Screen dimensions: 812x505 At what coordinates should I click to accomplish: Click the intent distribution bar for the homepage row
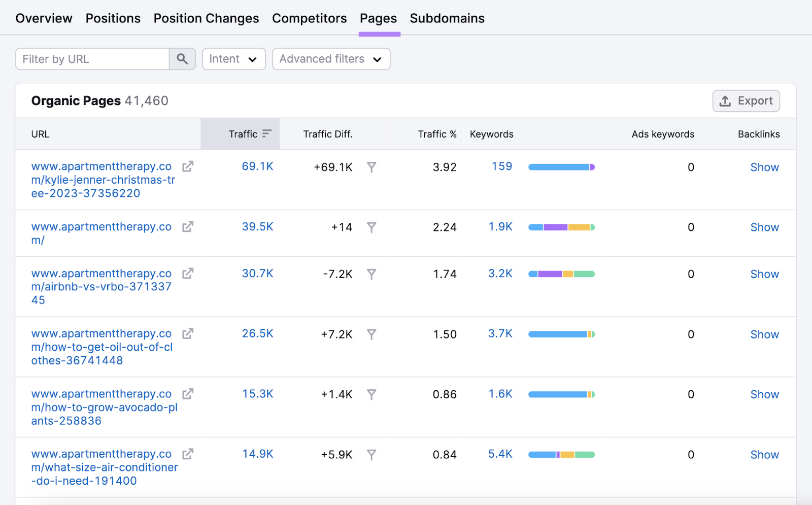561,227
